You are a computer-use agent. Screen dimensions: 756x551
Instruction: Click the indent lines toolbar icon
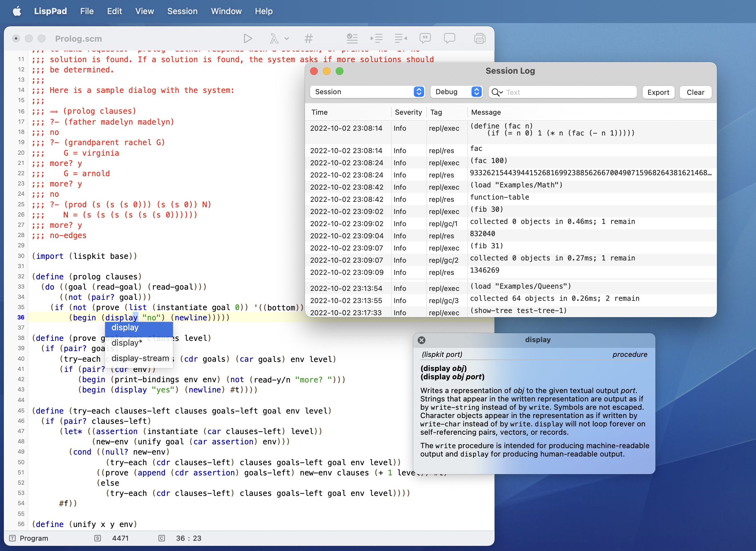coord(376,39)
